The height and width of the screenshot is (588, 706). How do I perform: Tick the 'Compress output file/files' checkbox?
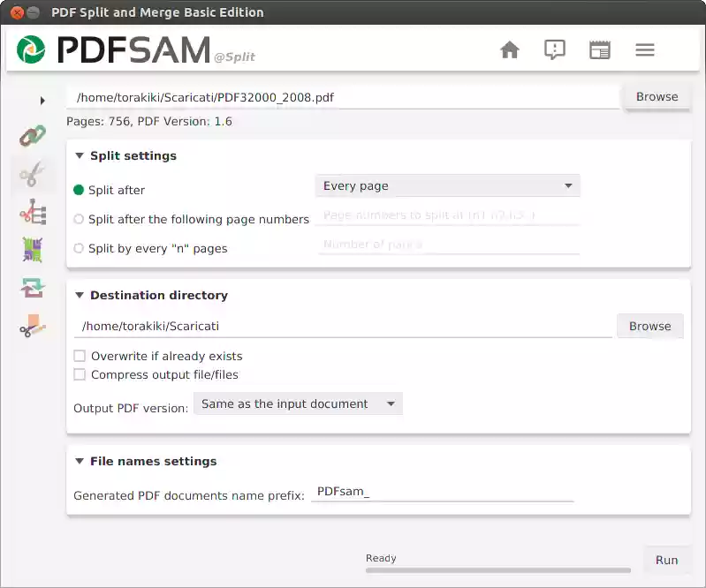80,374
